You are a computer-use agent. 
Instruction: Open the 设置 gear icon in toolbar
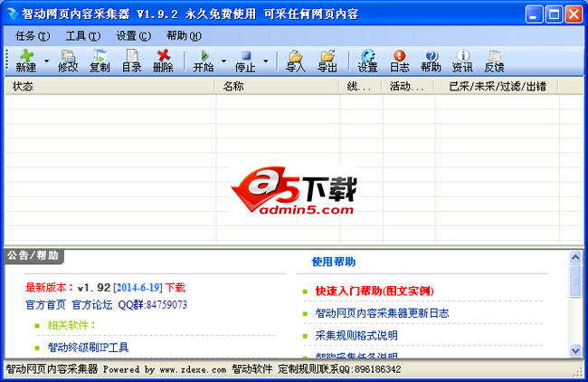367,61
